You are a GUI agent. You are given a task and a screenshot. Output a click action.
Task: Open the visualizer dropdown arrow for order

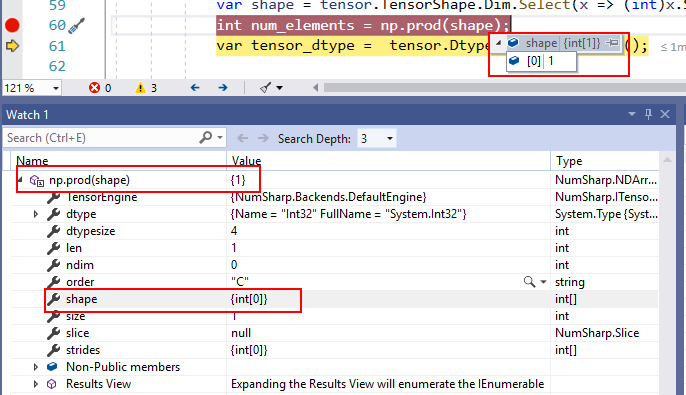coord(543,282)
